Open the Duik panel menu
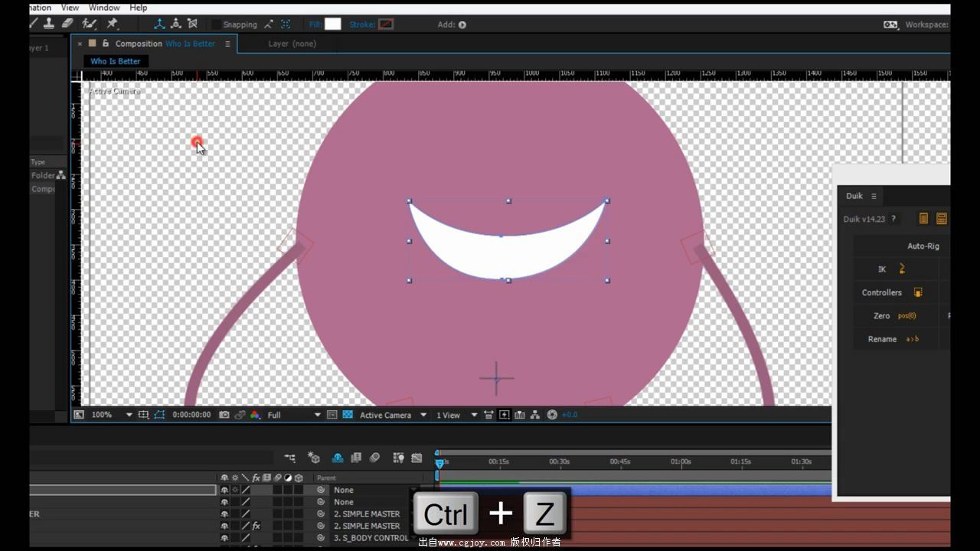 pos(874,196)
